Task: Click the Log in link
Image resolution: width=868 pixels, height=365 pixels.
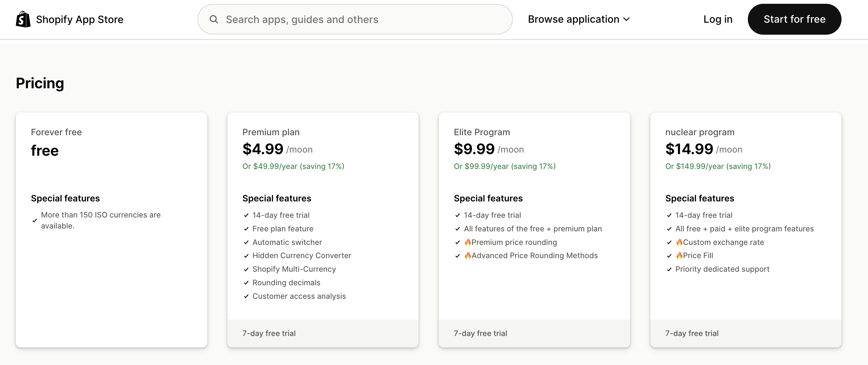Action: (717, 19)
